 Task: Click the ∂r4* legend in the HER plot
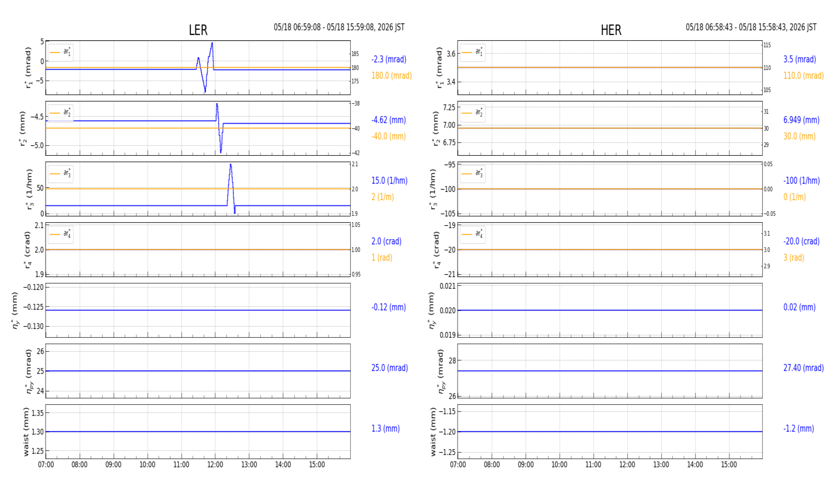pos(473,235)
